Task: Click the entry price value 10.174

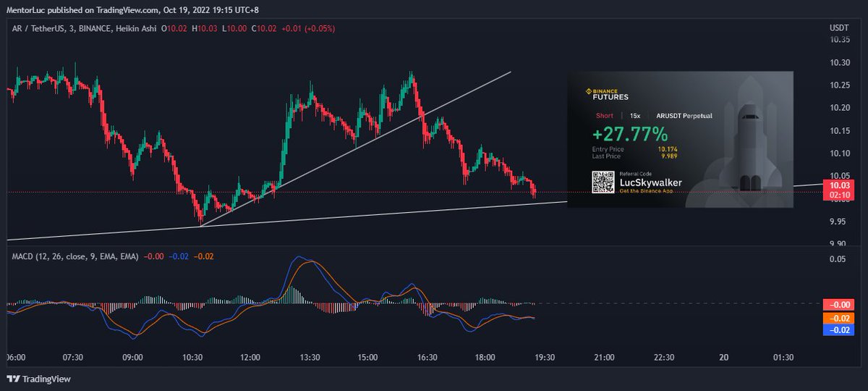Action: pyautogui.click(x=668, y=149)
